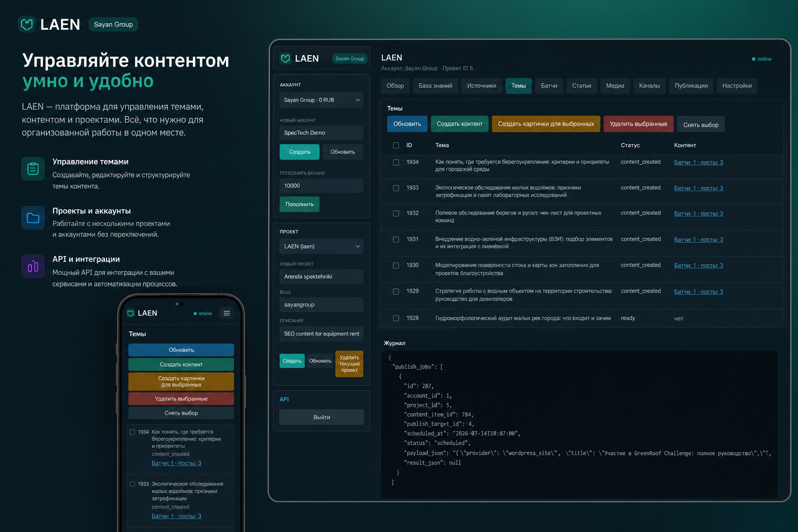
Task: Click the new account name field SpecTech Demo
Action: (321, 132)
